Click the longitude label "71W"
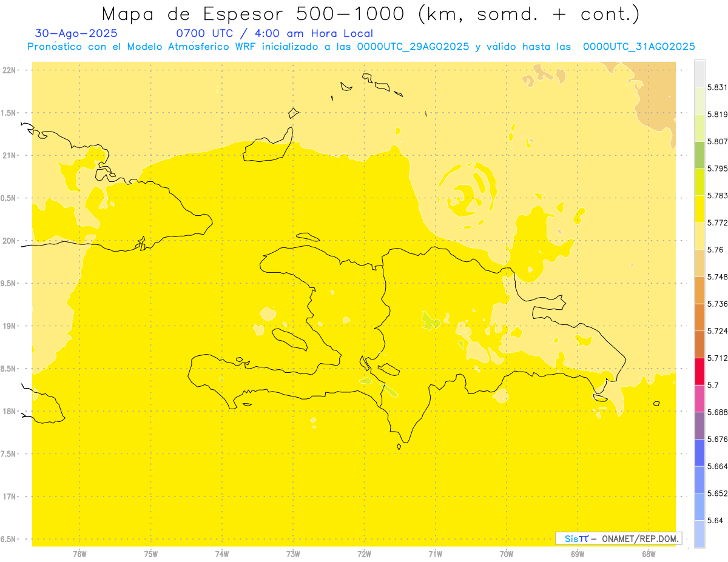The height and width of the screenshot is (562, 728). tap(435, 554)
